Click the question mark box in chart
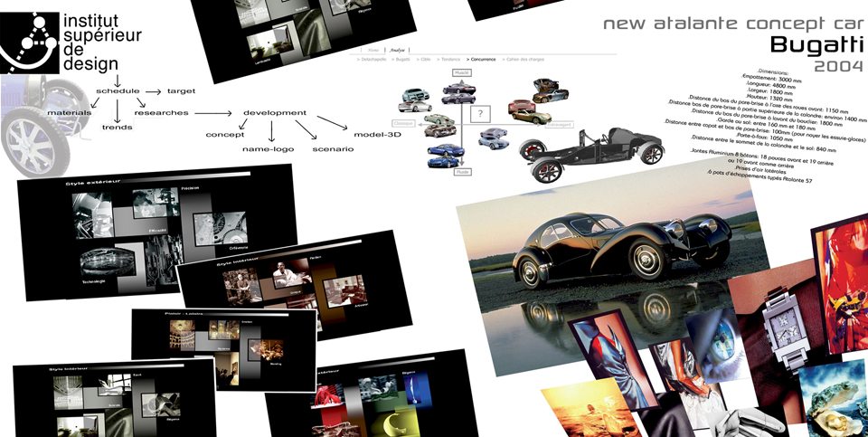This screenshot has width=868, height=437. (x=480, y=115)
